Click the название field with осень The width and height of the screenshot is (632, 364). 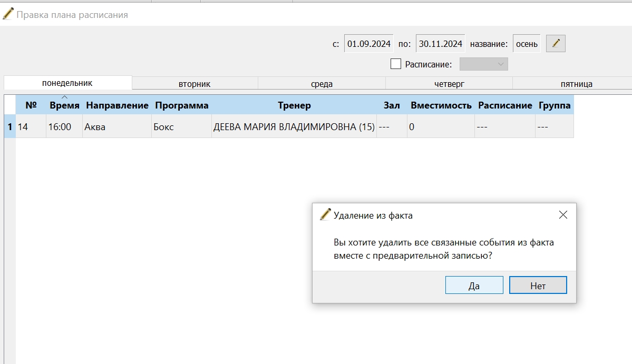[x=527, y=44]
